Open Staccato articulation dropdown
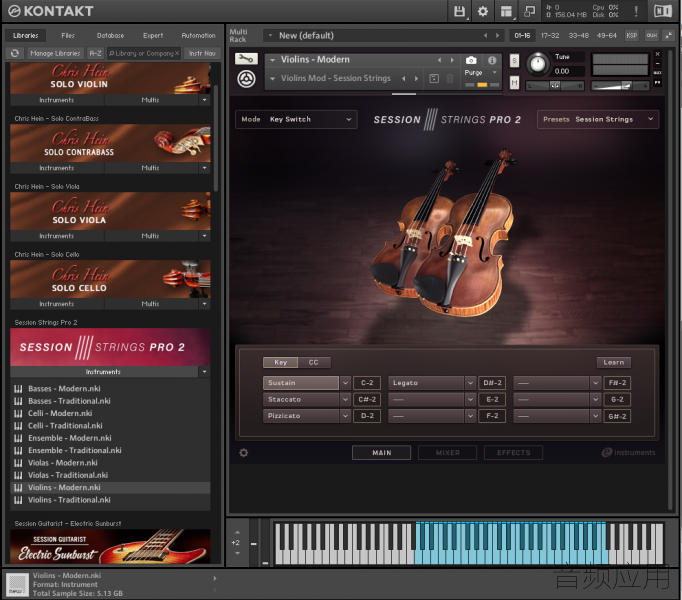This screenshot has height=600, width=682. click(345, 399)
